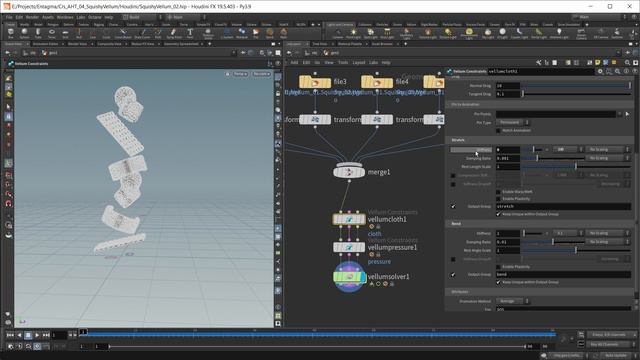
Task: Click Pin Points input field
Action: (x=556, y=114)
